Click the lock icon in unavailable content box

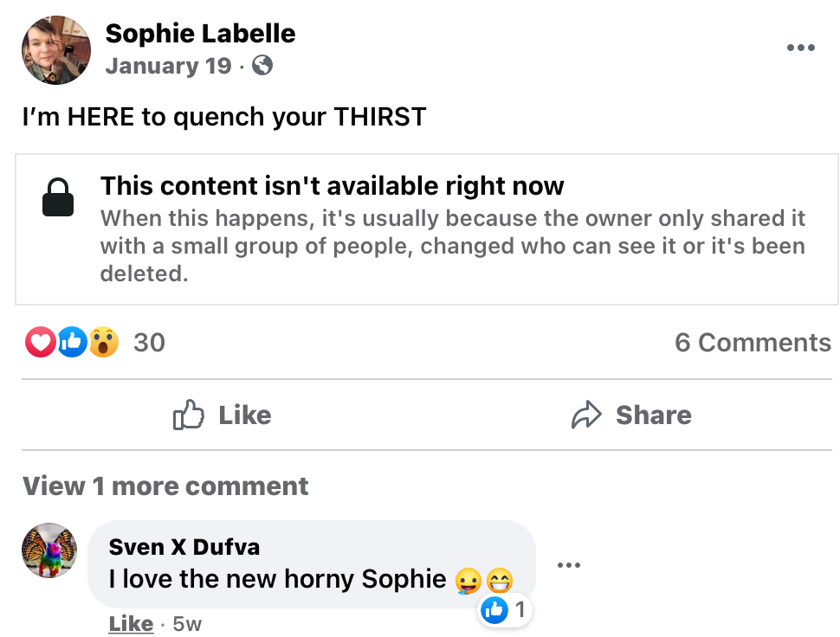click(x=58, y=197)
